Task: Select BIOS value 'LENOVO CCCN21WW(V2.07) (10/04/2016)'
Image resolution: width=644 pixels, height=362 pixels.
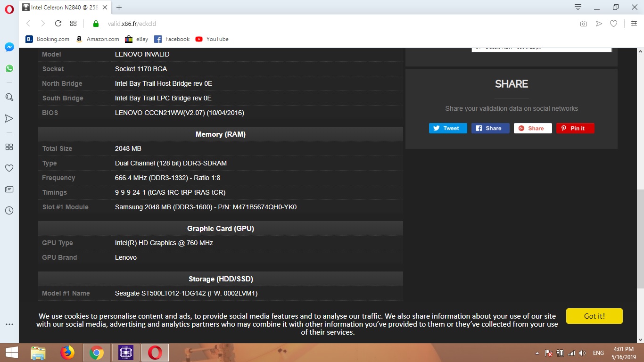Action: [180, 113]
